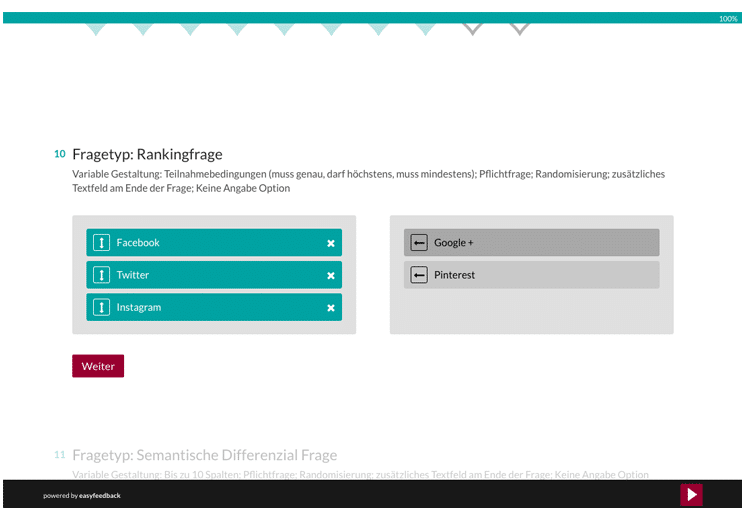Image resolution: width=745 pixels, height=511 pixels.
Task: Click the play arrow button in footer
Action: [x=691, y=495]
